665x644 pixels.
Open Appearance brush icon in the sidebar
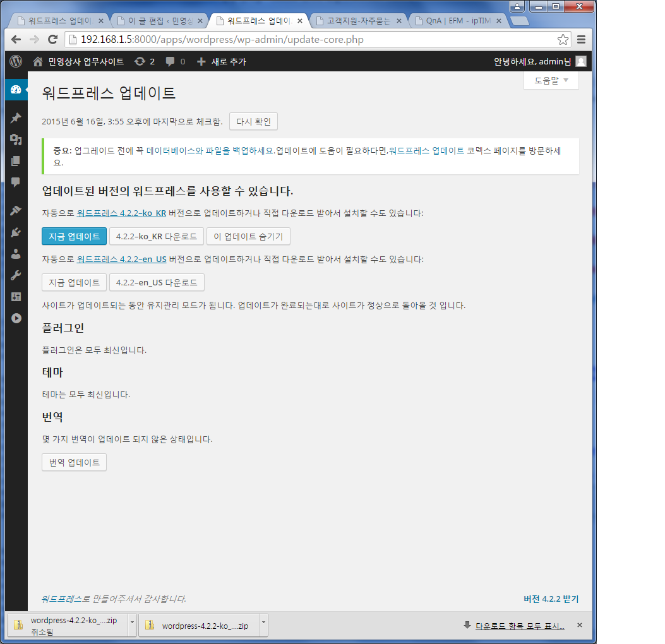16,210
